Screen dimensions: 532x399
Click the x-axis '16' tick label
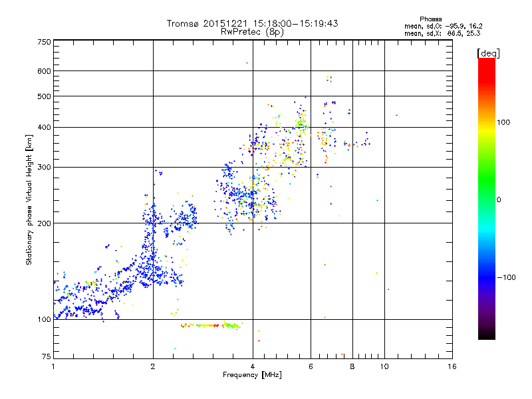452,366
